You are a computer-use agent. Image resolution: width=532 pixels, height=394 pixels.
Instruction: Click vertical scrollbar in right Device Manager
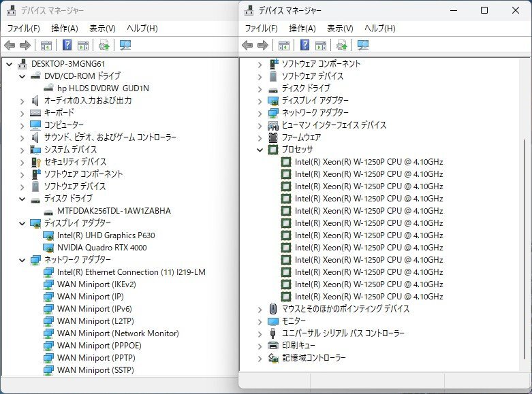click(x=525, y=249)
